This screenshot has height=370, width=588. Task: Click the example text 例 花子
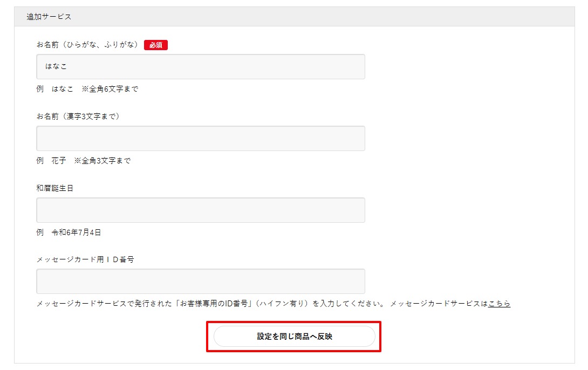pos(51,161)
